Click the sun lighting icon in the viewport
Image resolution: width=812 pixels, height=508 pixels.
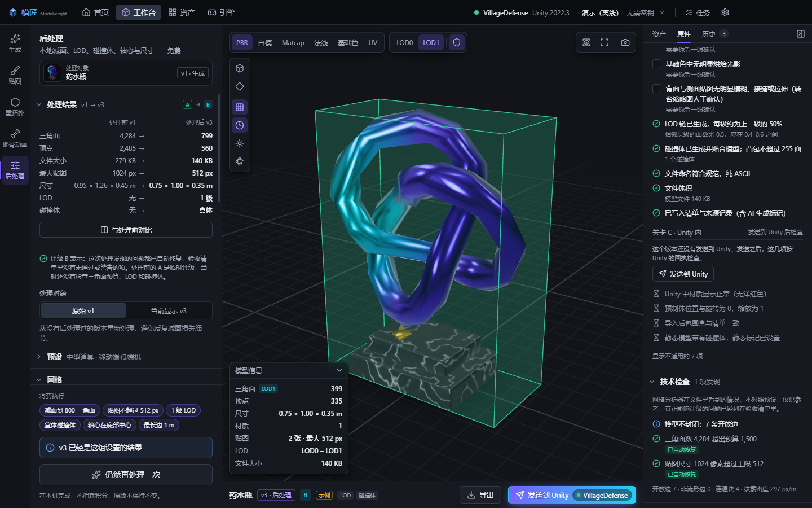click(x=240, y=143)
